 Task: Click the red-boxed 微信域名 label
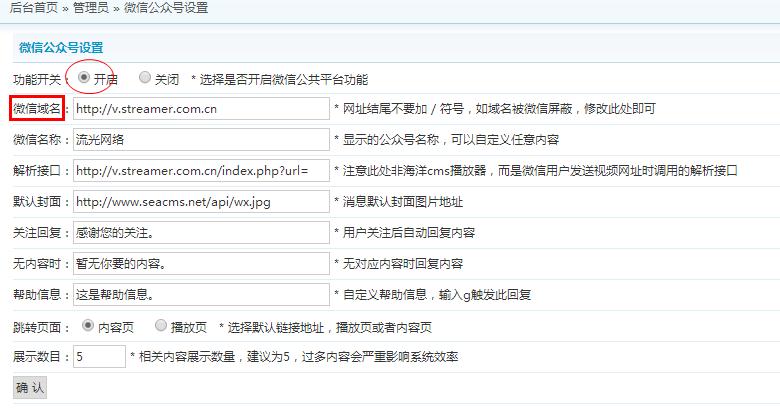click(x=37, y=108)
